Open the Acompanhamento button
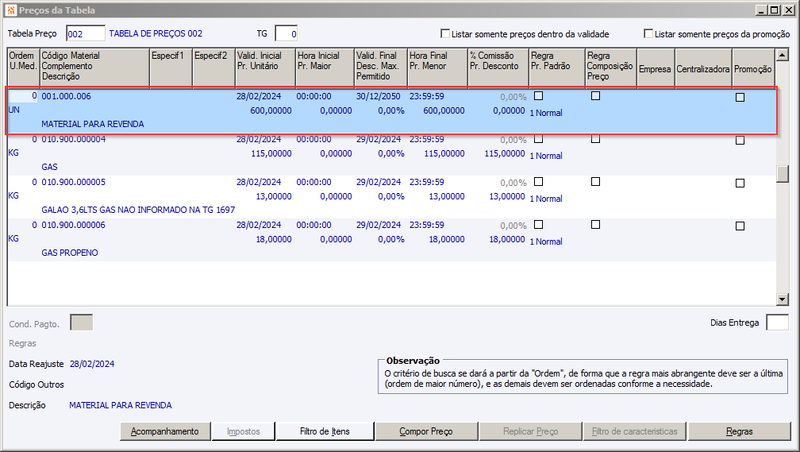Screen dimensions: 800x452 [165, 432]
